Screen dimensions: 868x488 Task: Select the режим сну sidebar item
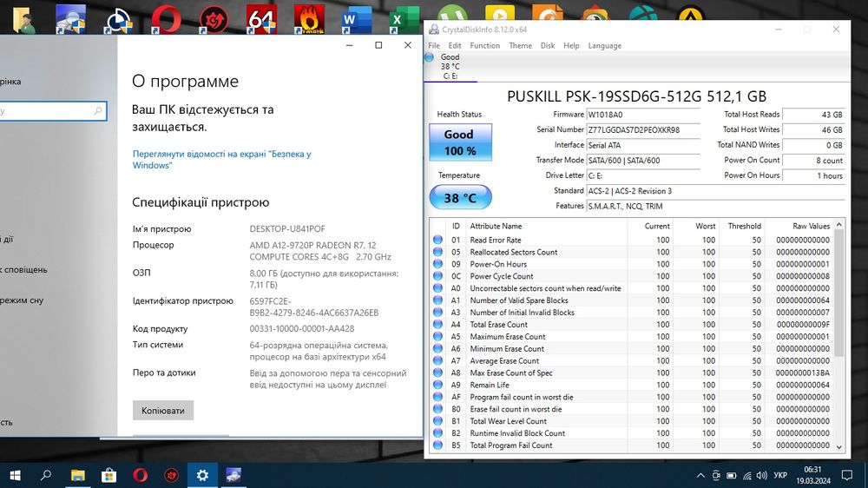[22, 300]
